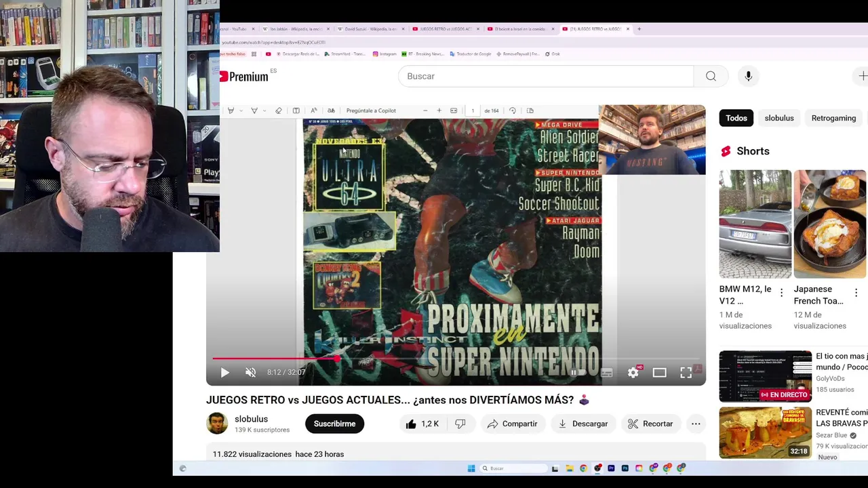Click the magnifier search button
The width and height of the screenshot is (868, 488).
point(711,76)
